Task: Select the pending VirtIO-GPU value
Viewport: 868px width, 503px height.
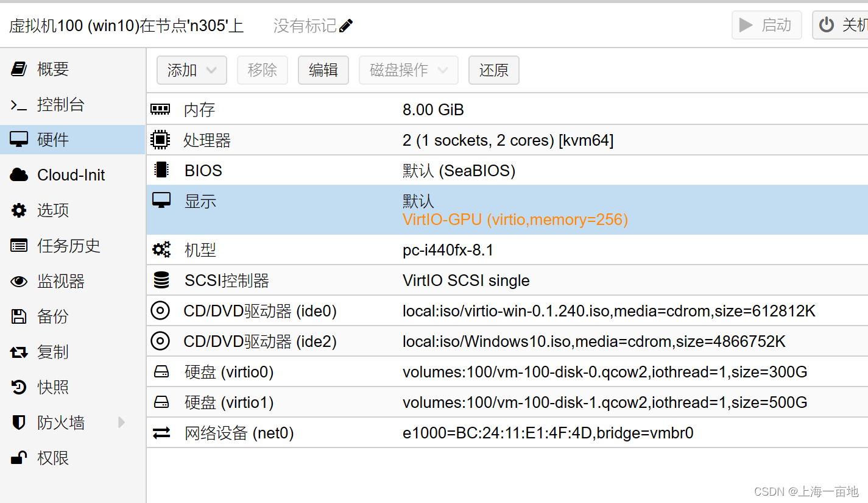Action: coord(515,219)
